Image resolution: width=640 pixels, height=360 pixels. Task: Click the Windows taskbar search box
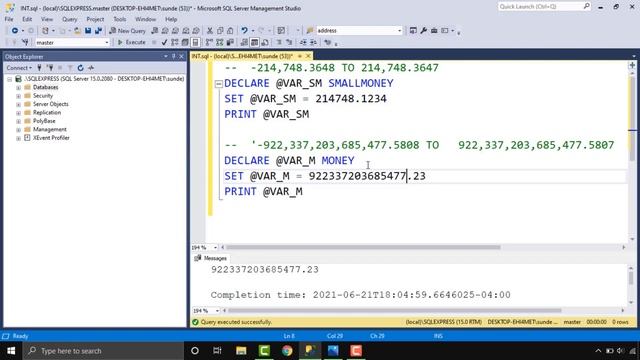point(104,351)
